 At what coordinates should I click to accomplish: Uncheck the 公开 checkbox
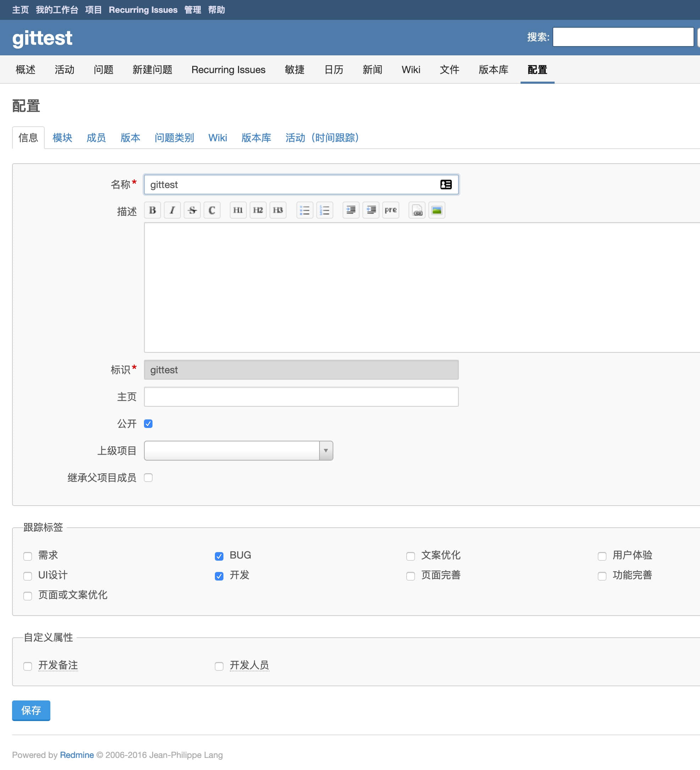click(x=148, y=423)
